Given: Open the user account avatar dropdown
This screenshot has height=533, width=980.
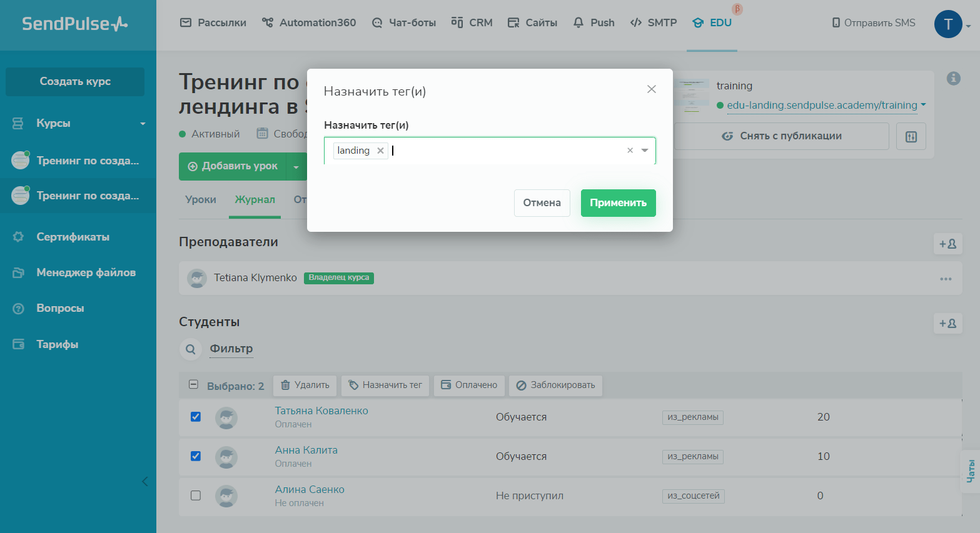Looking at the screenshot, I should (x=951, y=24).
